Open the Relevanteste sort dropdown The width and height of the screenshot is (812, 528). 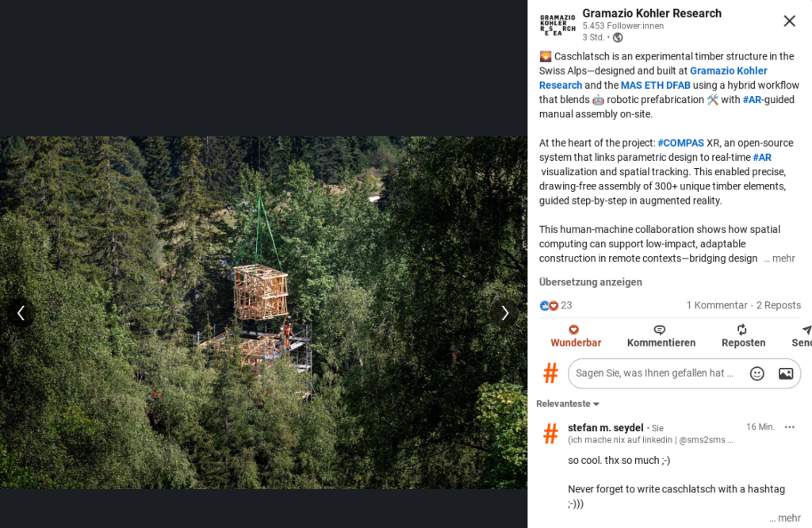568,404
